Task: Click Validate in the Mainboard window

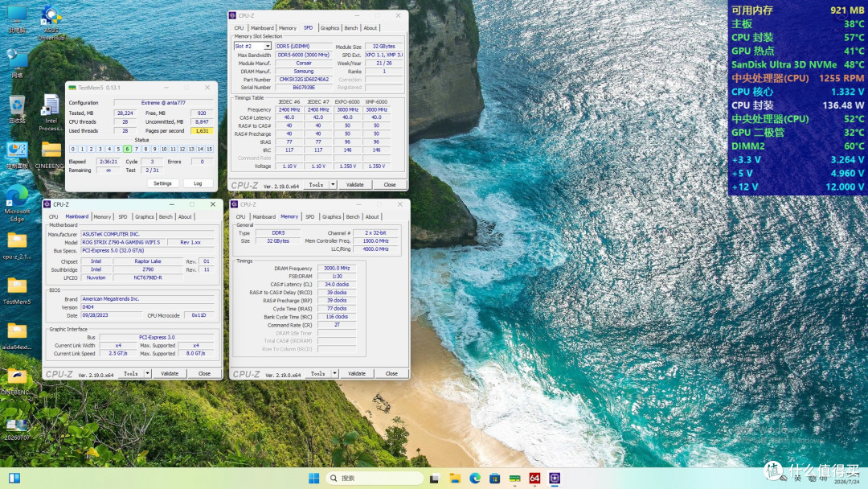Action: click(170, 374)
